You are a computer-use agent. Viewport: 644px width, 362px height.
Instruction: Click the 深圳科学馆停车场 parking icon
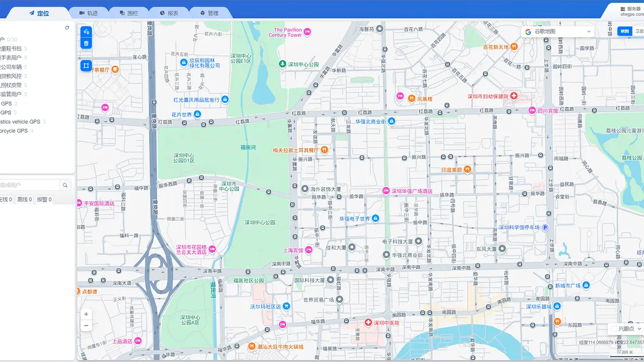(544, 227)
